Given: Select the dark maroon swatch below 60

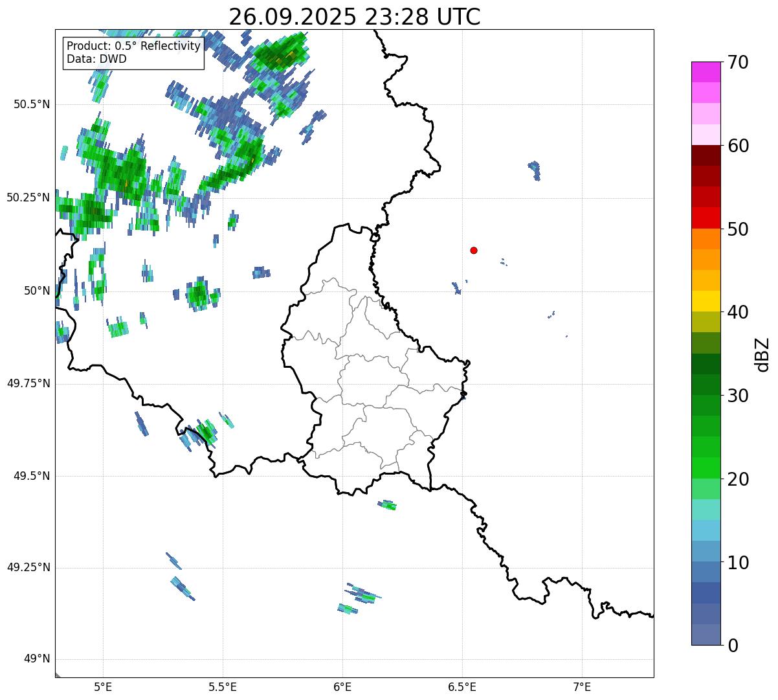Looking at the screenshot, I should 706,155.
